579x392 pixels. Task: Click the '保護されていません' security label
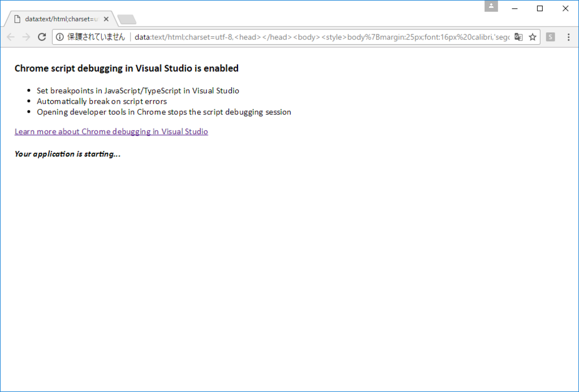pos(96,37)
